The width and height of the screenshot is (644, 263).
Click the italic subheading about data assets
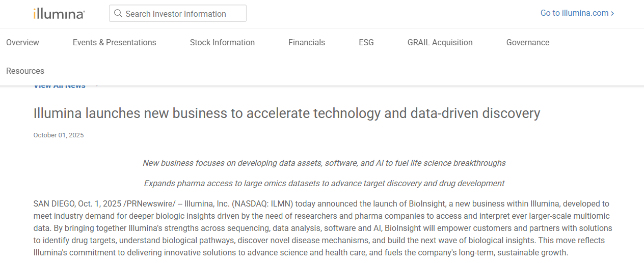[x=324, y=163]
